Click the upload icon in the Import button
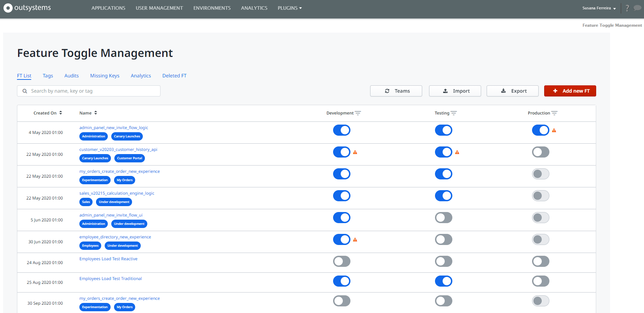Screen dimensions: 644x313 pos(445,91)
